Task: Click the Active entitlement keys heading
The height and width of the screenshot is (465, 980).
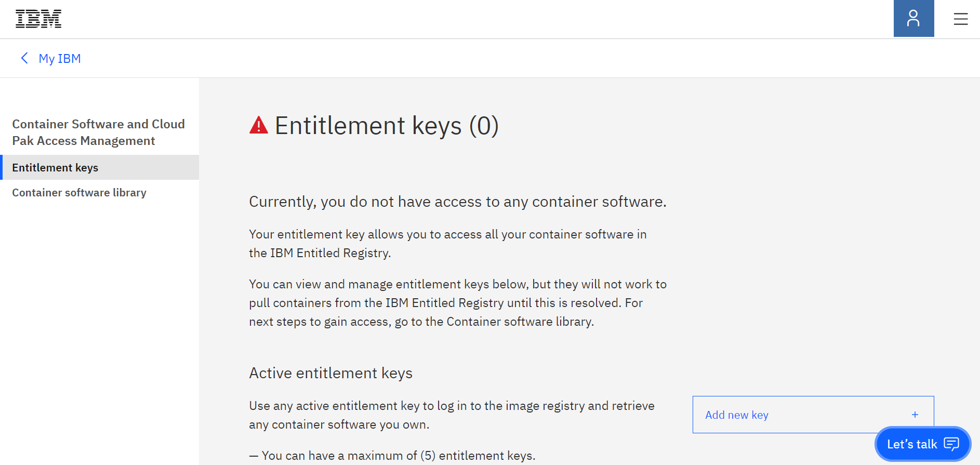Action: [x=331, y=373]
